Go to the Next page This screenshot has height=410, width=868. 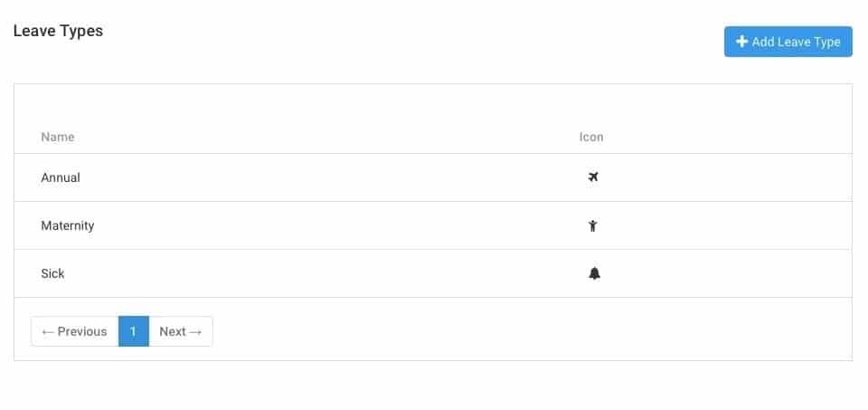[181, 331]
